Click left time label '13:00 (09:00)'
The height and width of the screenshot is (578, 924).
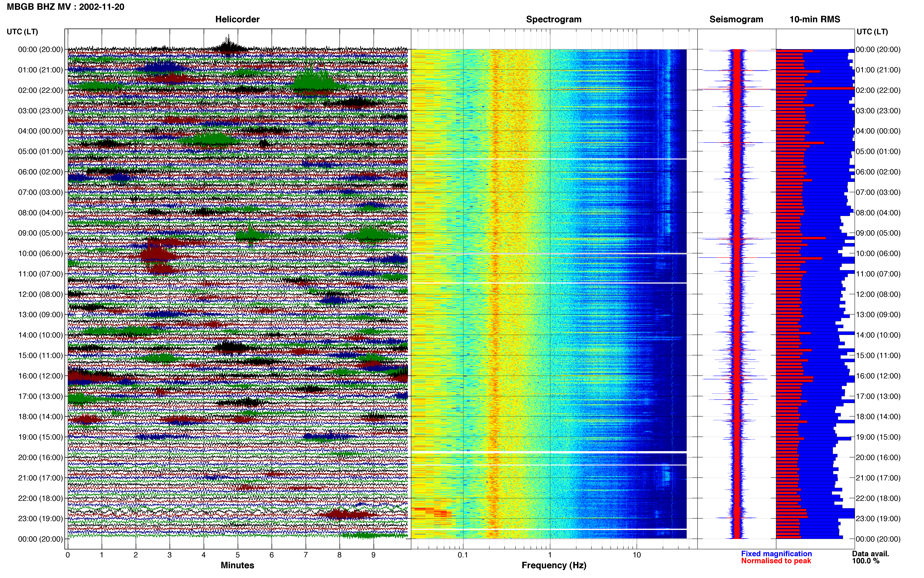(41, 315)
